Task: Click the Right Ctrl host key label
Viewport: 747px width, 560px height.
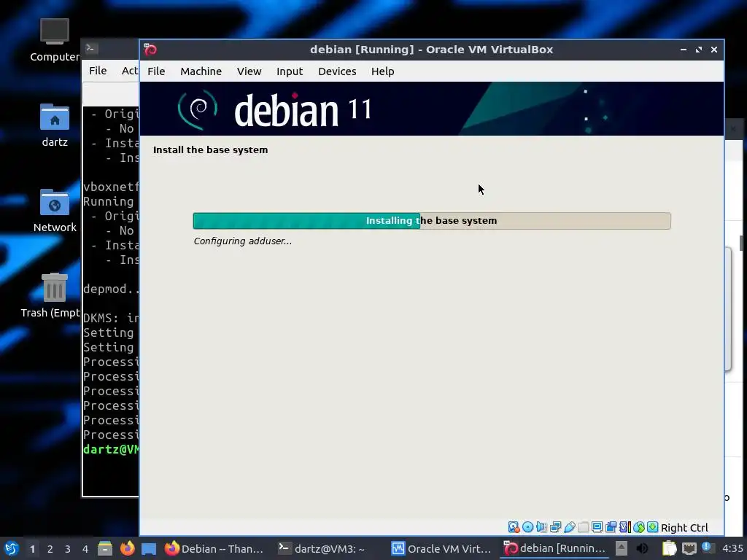Action: [684, 528]
